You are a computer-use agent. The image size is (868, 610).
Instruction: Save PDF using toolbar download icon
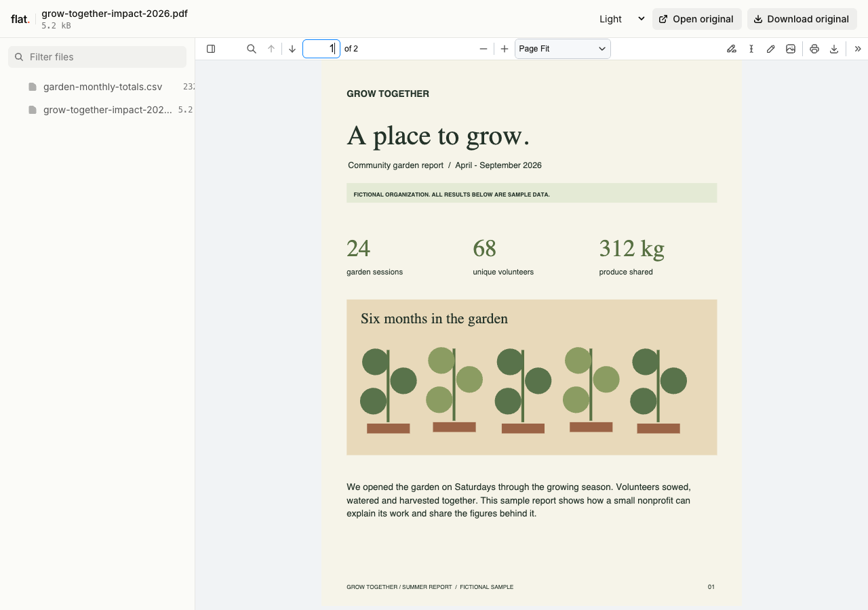tap(834, 49)
